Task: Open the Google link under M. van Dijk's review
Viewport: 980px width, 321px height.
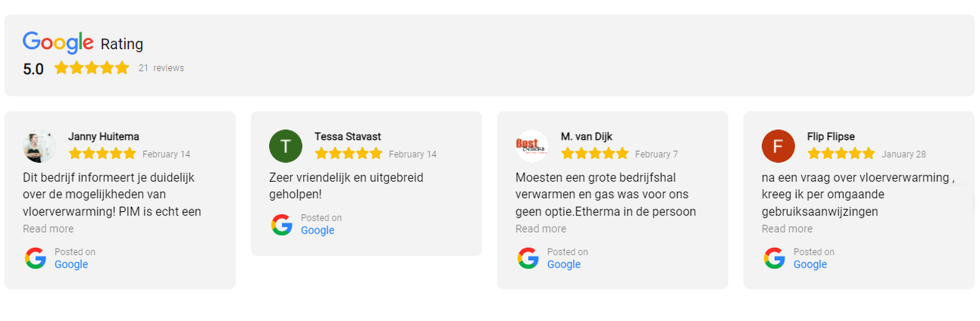Action: 564,264
